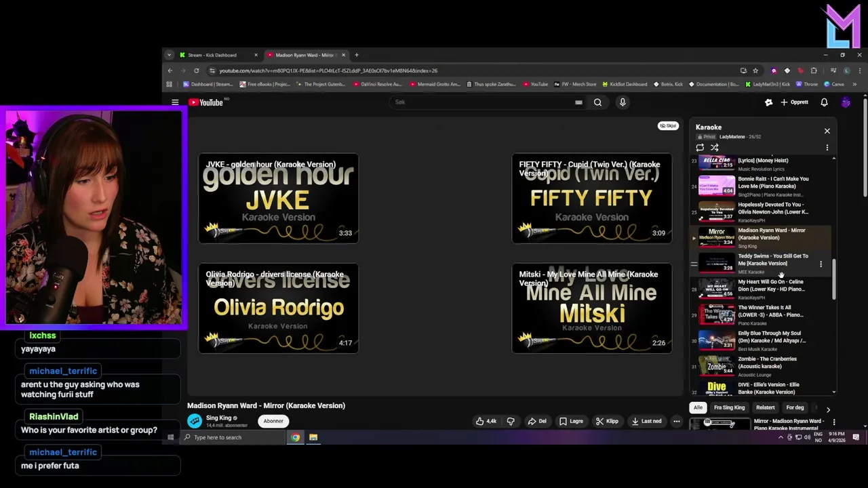Reload the page
This screenshot has width=868, height=488.
tap(197, 70)
